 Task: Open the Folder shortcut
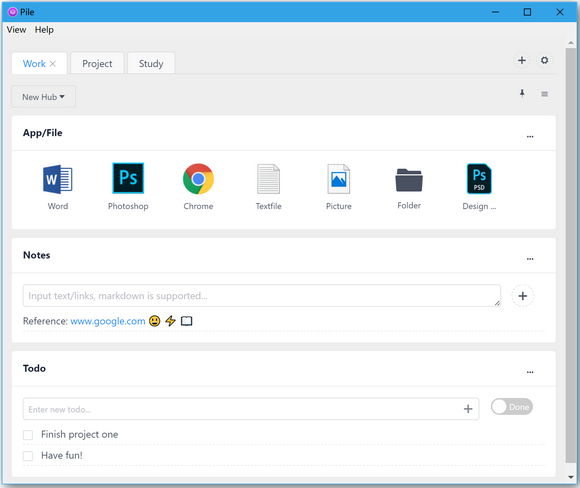tap(409, 180)
